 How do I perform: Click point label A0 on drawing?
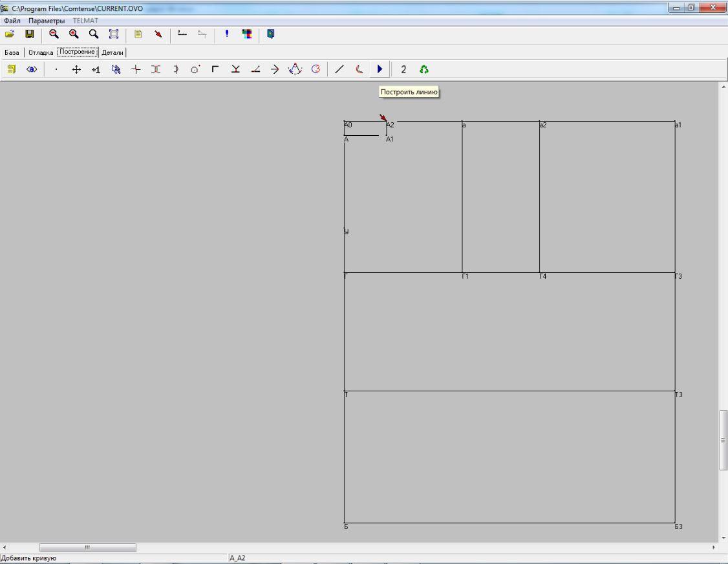pos(348,125)
